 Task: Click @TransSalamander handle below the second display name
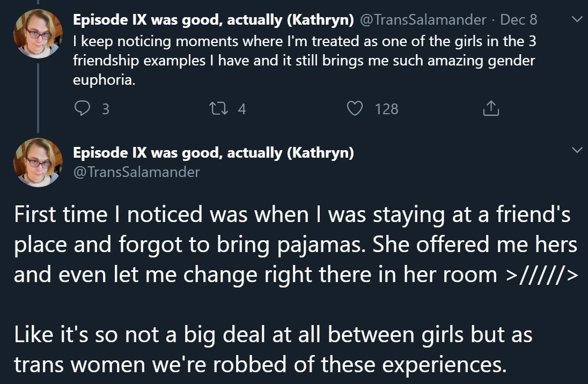click(x=136, y=172)
